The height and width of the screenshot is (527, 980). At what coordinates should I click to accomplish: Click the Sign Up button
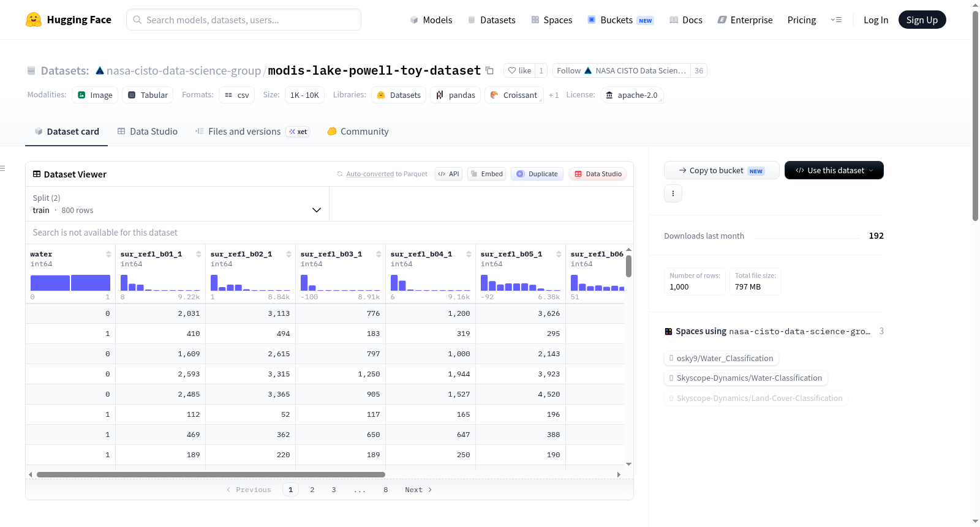(x=922, y=20)
